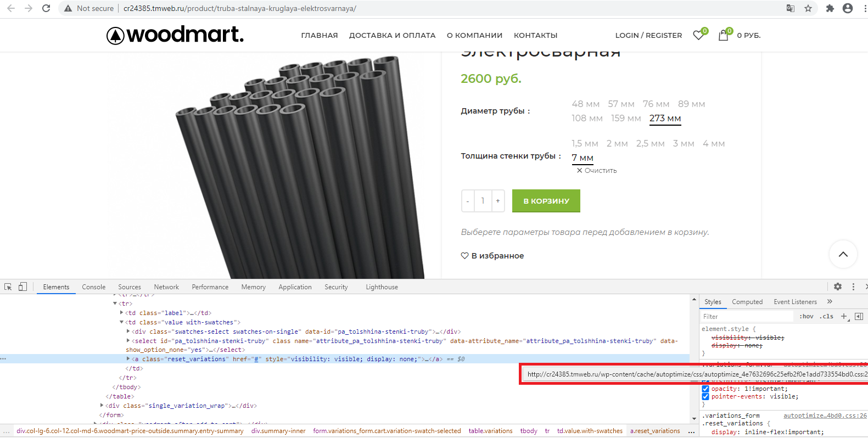Image resolution: width=868 pixels, height=438 pixels.
Task: Add product with В КОРЗИНУ button
Action: coord(546,201)
